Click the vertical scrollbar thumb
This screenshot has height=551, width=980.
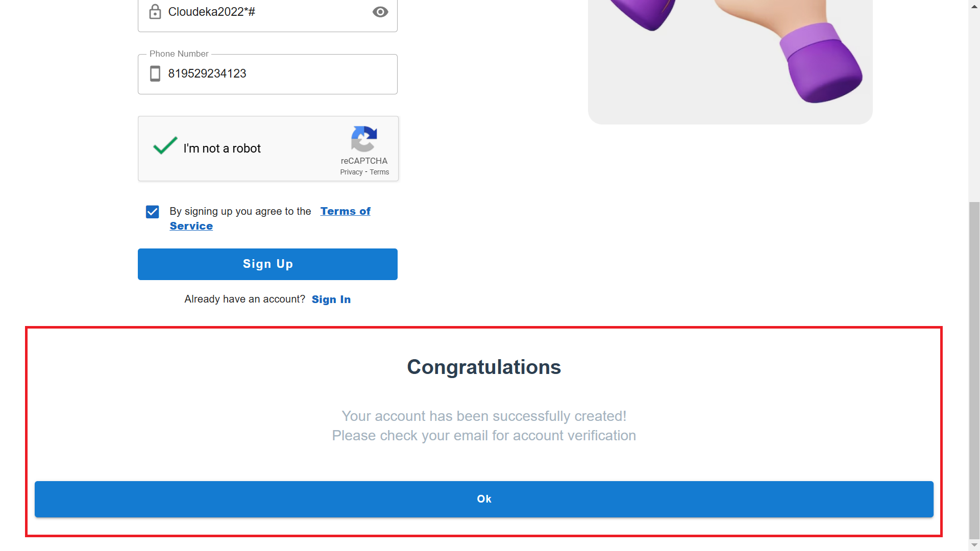click(974, 367)
